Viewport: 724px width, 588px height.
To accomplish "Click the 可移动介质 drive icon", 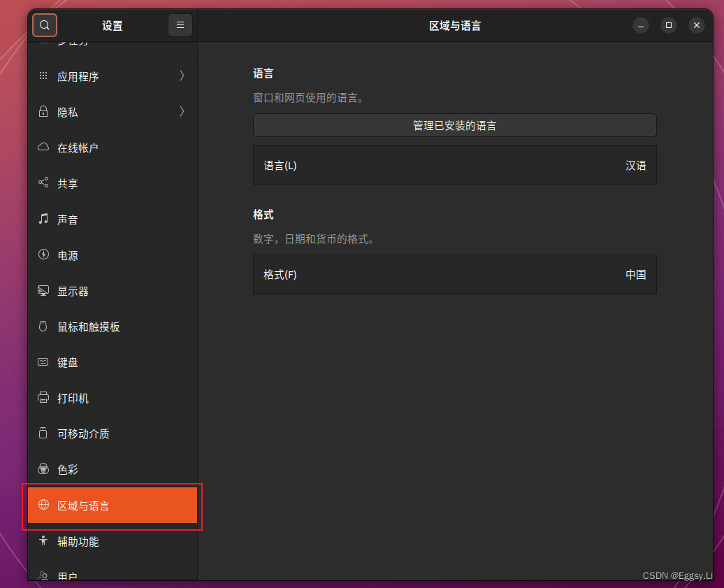I will click(43, 433).
